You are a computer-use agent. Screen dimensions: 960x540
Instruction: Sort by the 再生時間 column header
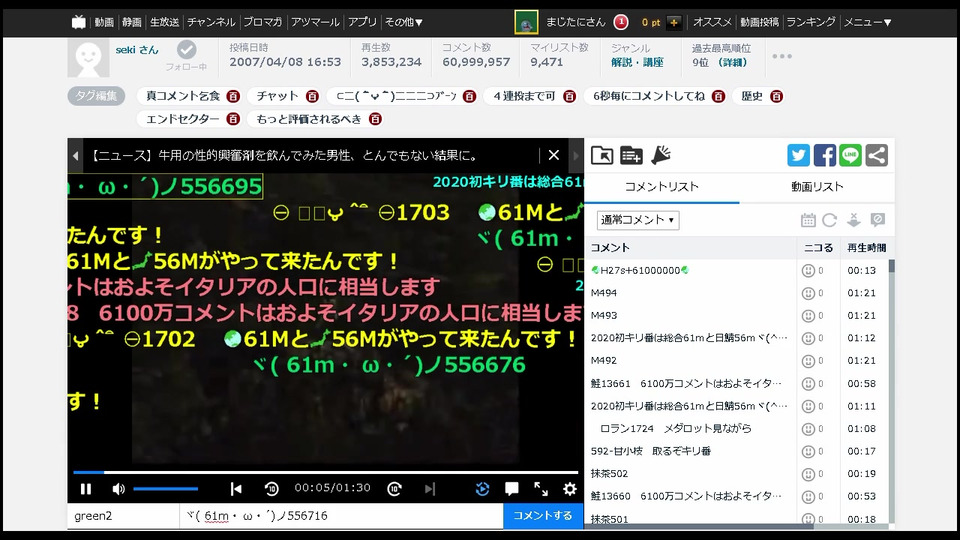866,247
